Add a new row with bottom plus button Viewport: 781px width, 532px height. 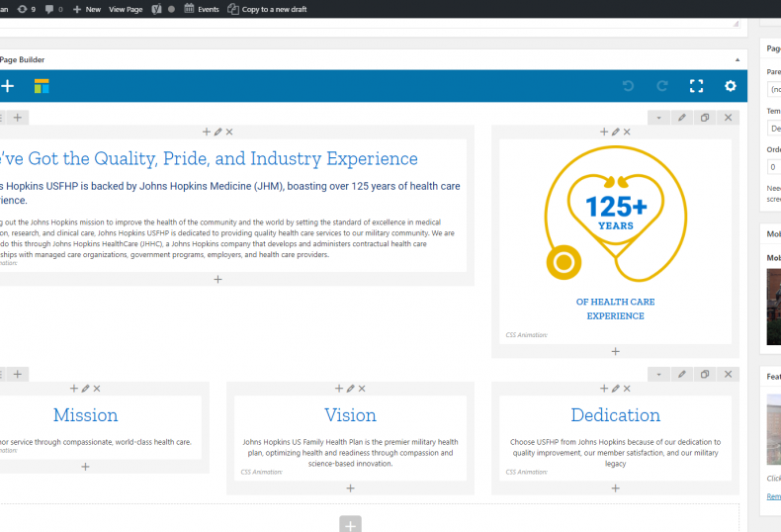(350, 524)
